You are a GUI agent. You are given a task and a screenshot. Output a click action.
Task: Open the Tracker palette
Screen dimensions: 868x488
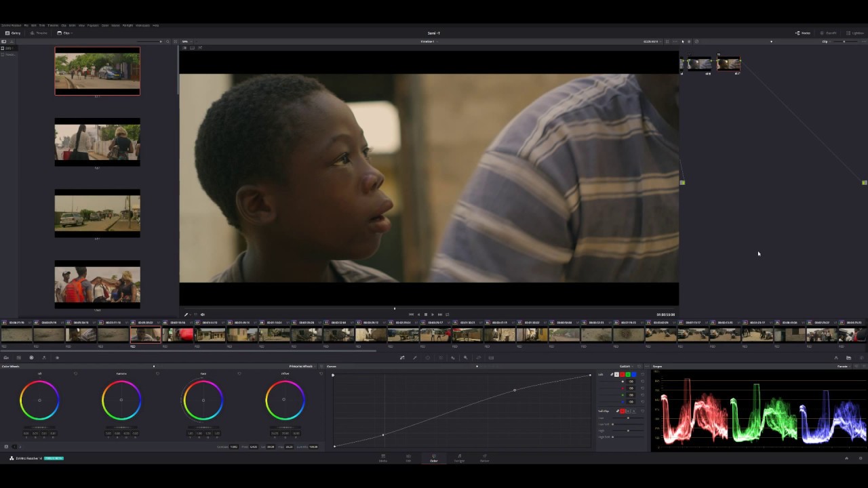441,357
